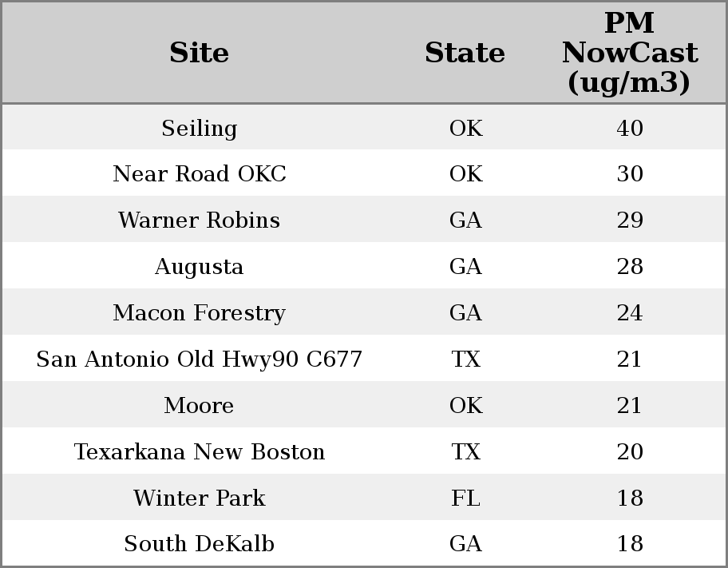The image size is (728, 568).
Task: Select the Seiling site cell
Action: pyautogui.click(x=199, y=129)
